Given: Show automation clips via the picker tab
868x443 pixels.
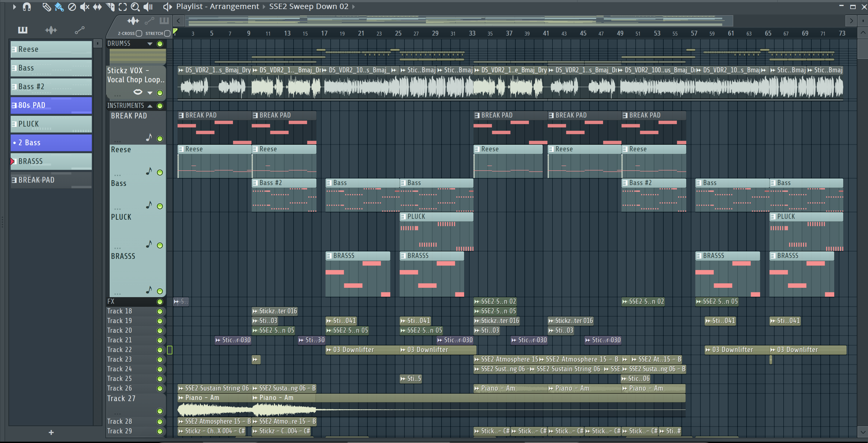Looking at the screenshot, I should pos(80,30).
